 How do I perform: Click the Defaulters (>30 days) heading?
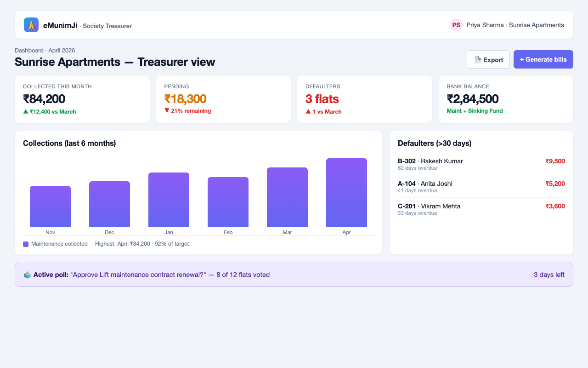(435, 143)
